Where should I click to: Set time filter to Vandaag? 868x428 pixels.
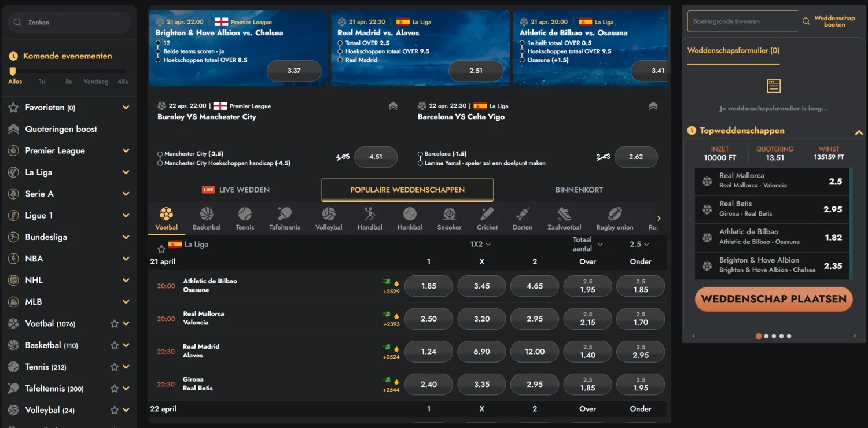tap(96, 82)
